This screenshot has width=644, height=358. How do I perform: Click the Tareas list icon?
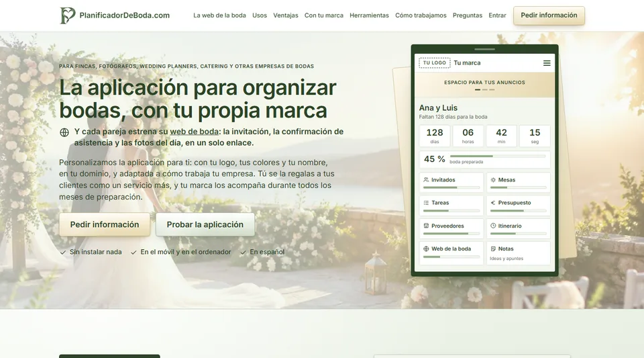pyautogui.click(x=427, y=203)
